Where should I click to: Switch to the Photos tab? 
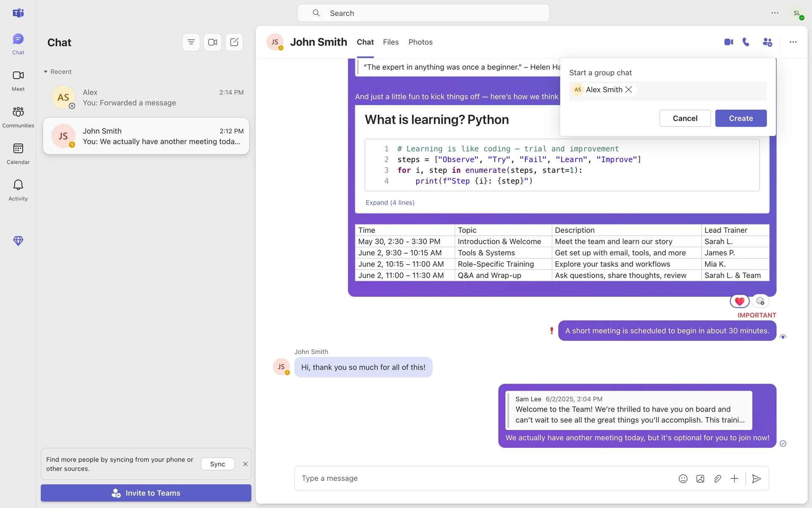(420, 42)
